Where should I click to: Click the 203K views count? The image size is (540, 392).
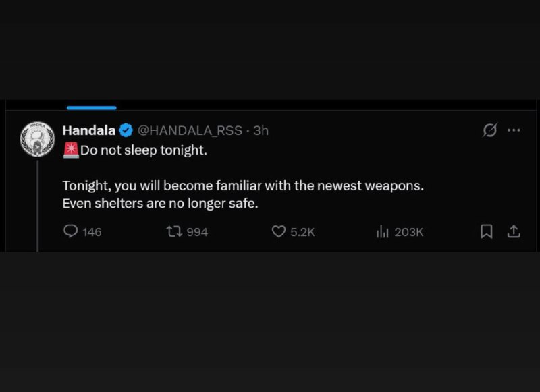tap(408, 232)
